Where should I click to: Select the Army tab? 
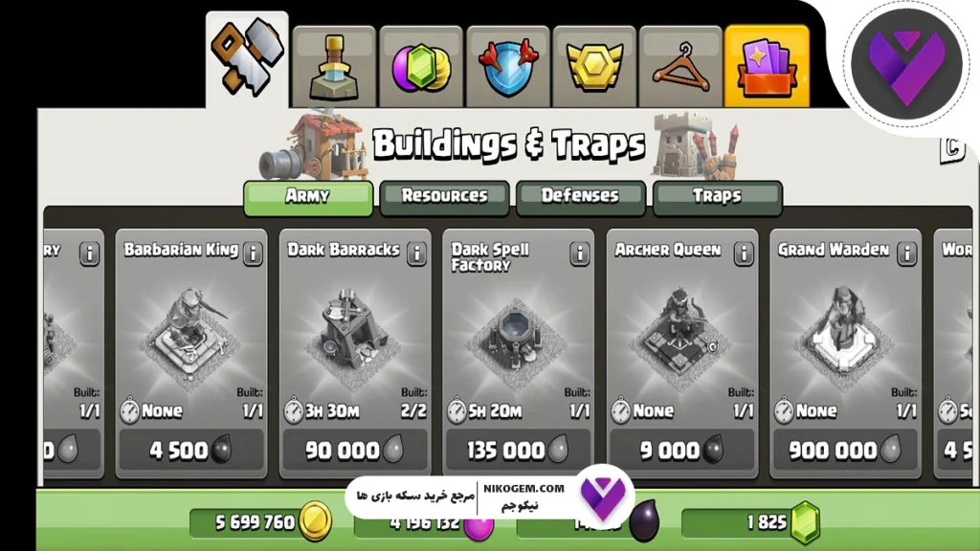(x=308, y=198)
